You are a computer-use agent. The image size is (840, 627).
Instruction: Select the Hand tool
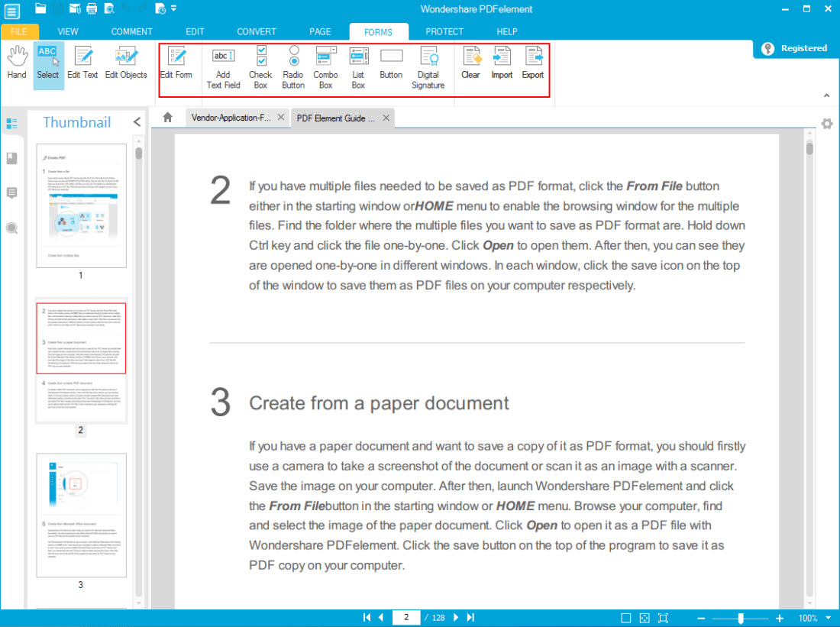[x=17, y=63]
